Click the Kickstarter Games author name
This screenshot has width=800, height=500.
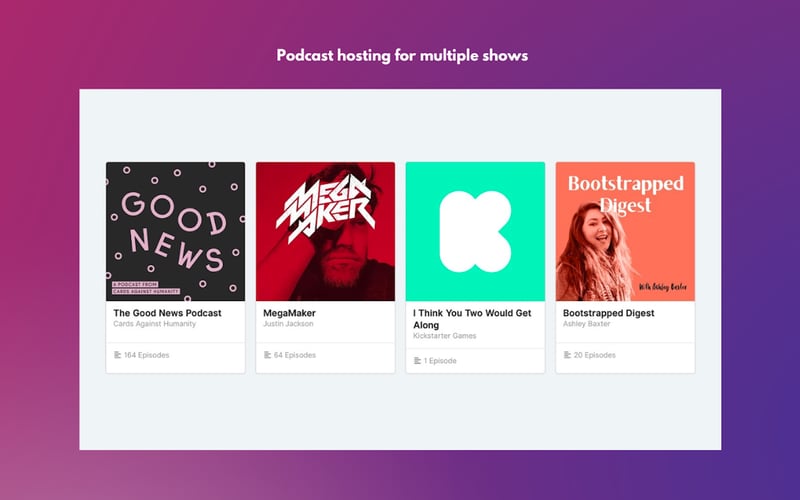tap(445, 336)
